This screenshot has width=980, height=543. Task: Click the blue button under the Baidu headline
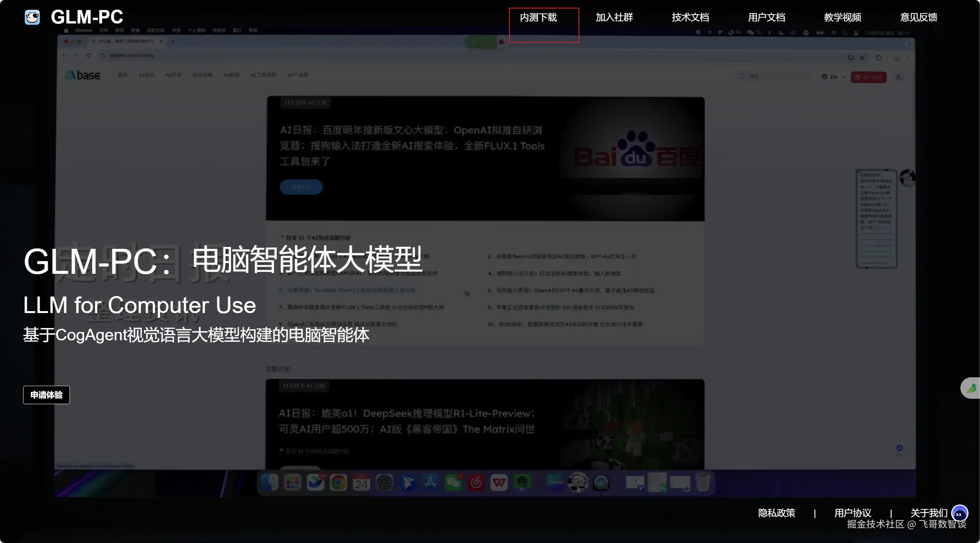pos(301,187)
